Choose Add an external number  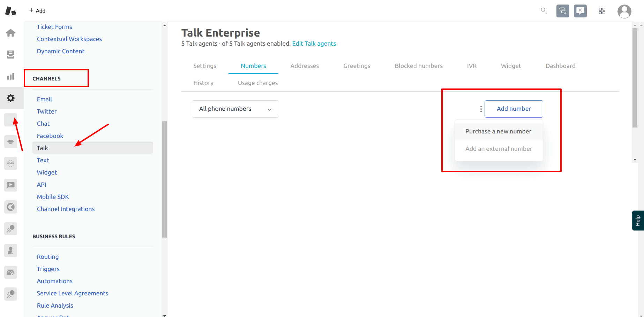click(499, 149)
